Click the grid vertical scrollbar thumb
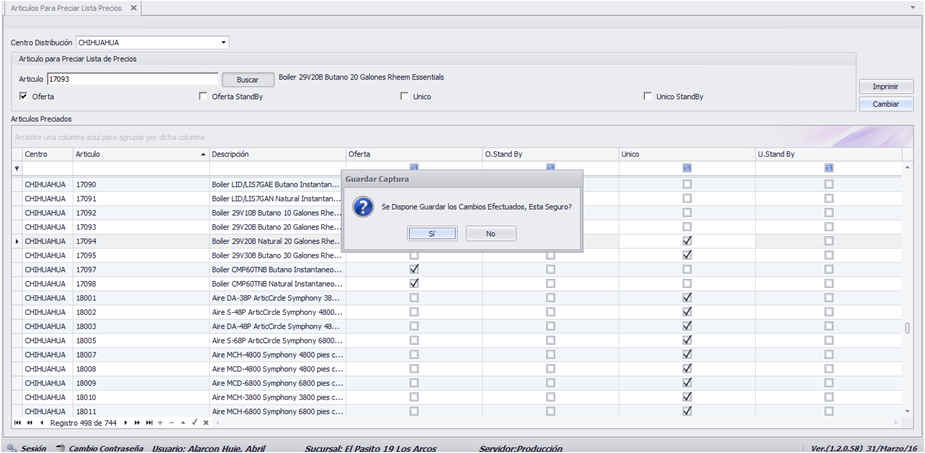This screenshot has height=453, width=925. 907,328
